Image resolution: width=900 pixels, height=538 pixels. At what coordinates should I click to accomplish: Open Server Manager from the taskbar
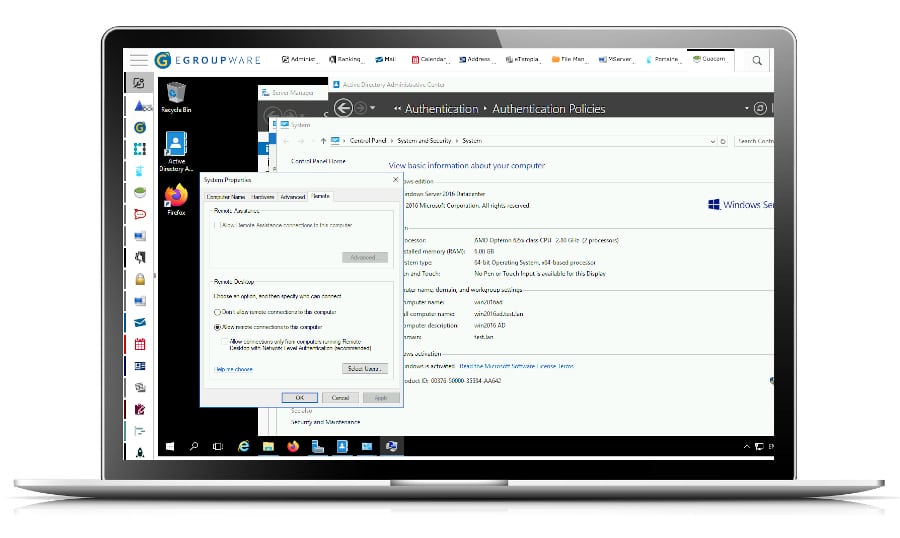pos(317,446)
